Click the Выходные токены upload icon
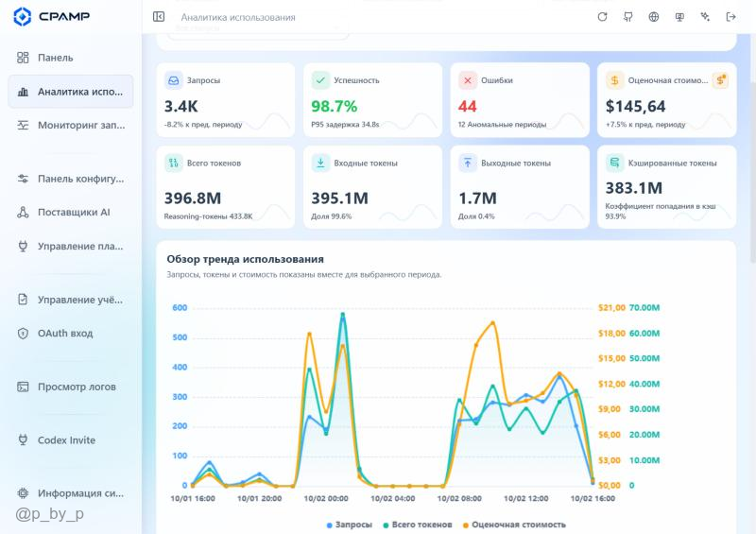 point(467,164)
